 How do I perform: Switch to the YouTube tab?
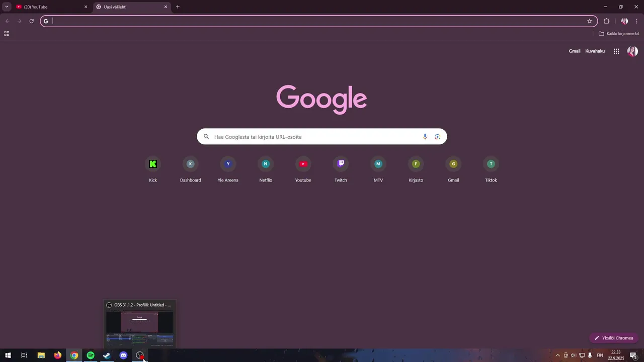pyautogui.click(x=51, y=7)
